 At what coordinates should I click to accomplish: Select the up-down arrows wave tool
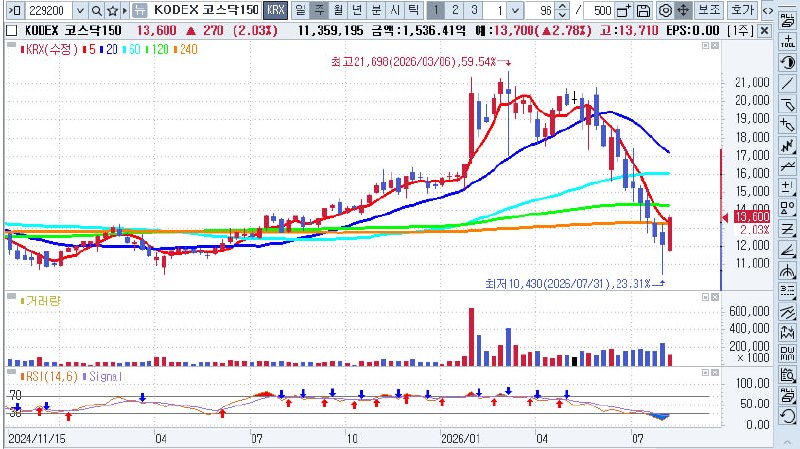(787, 333)
